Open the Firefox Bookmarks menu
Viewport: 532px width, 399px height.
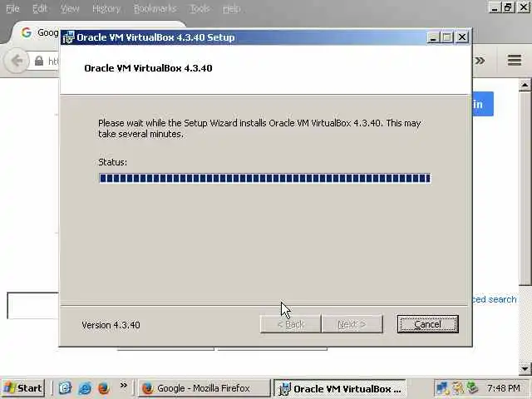155,8
